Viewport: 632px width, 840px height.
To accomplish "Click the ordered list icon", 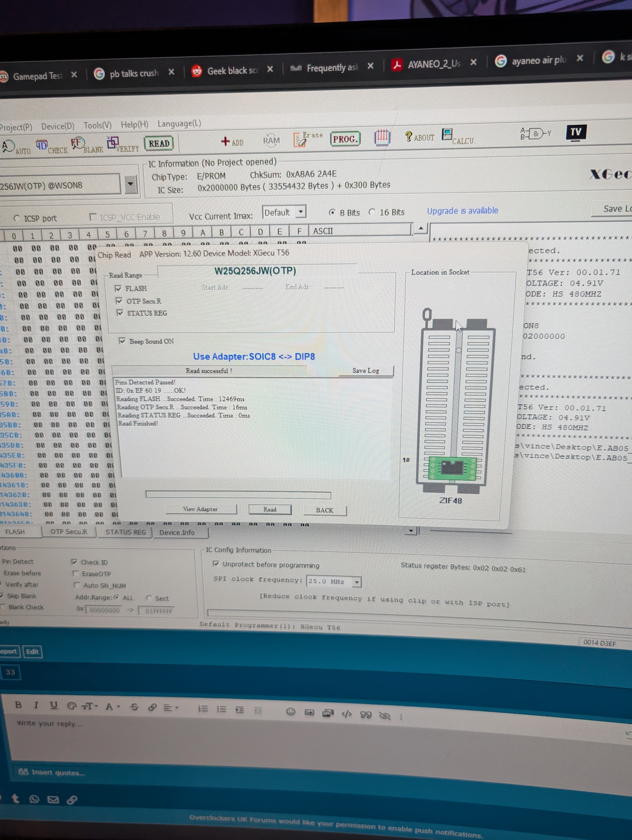I will 203,709.
